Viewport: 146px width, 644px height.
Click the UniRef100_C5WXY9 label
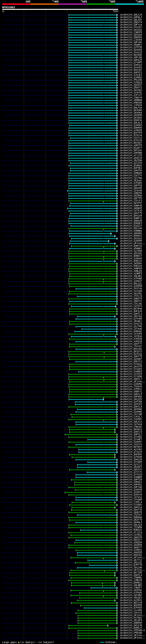tap(131, 98)
